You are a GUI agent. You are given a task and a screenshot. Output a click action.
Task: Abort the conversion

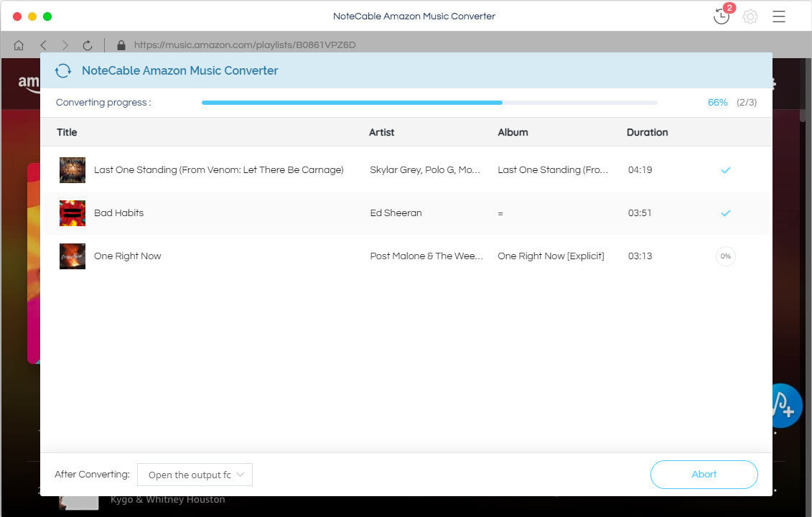point(704,475)
